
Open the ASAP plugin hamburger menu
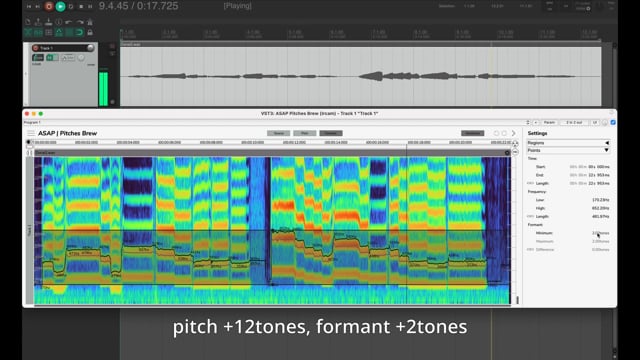tap(31, 133)
